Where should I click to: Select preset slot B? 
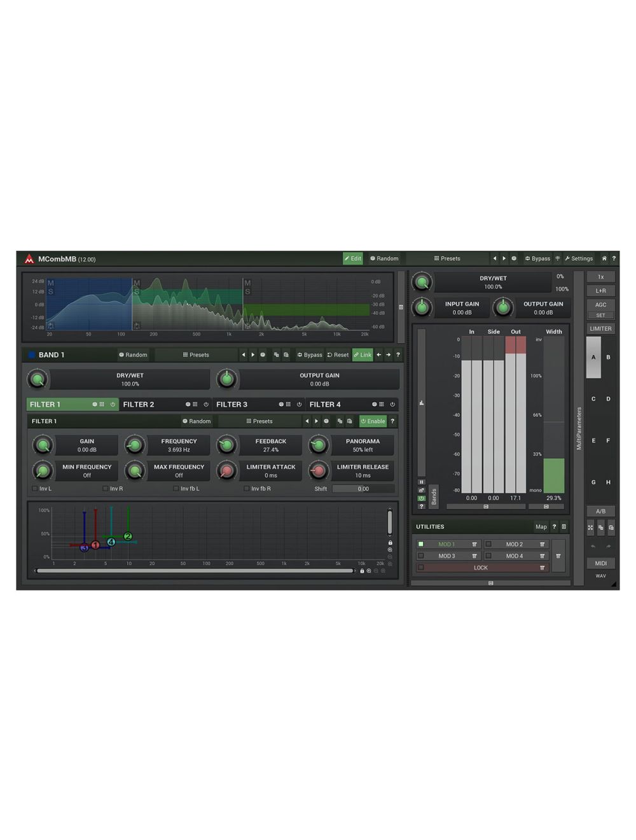(608, 357)
